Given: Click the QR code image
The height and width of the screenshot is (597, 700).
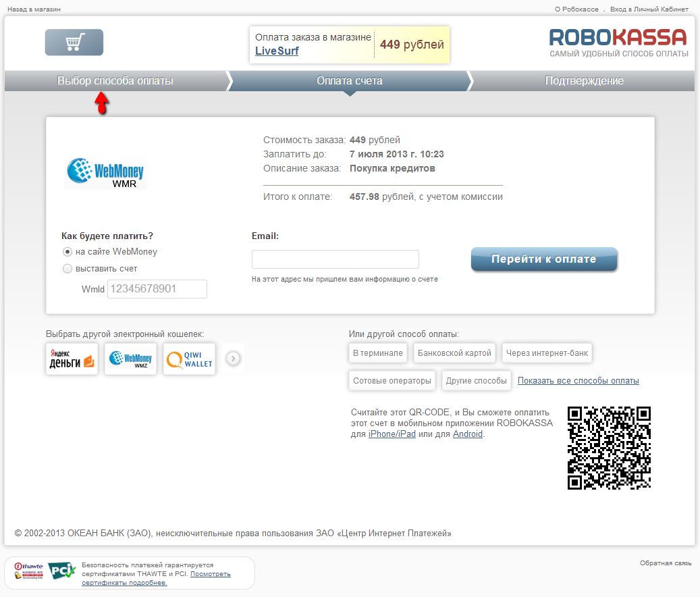Looking at the screenshot, I should pos(609,448).
